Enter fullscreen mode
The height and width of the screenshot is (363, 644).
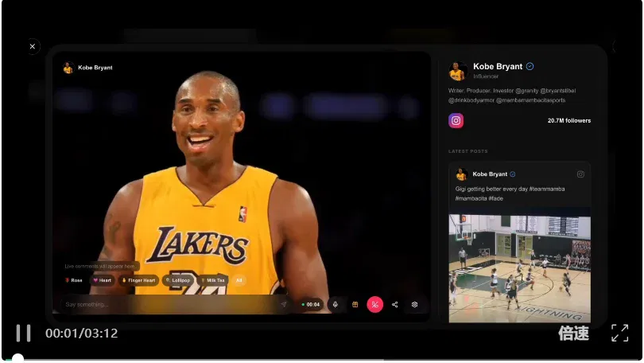(620, 333)
